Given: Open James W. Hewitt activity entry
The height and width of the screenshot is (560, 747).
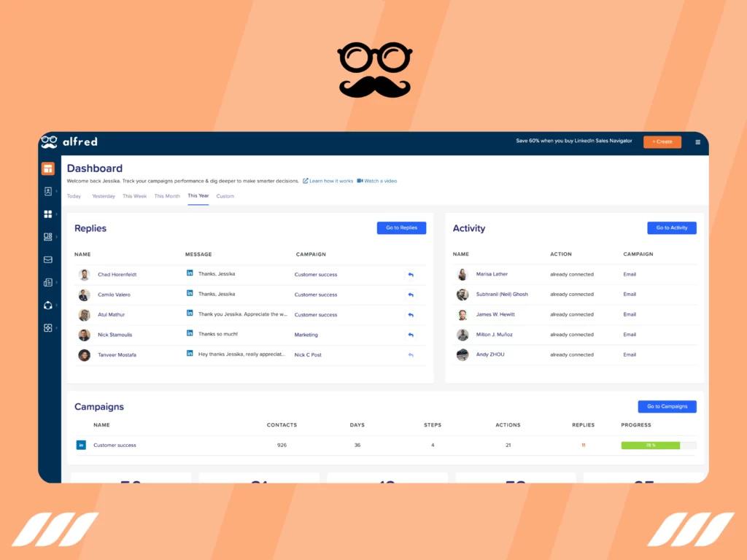Looking at the screenshot, I should (495, 314).
